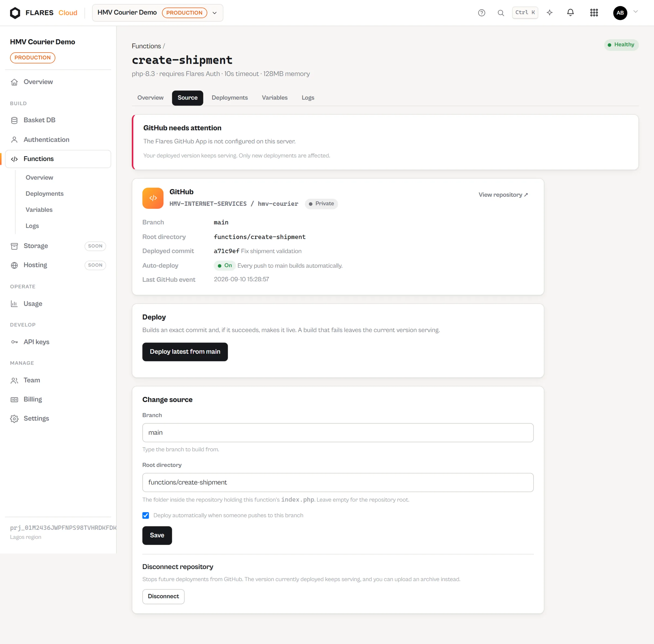Open API keys in the sidebar
Image resolution: width=654 pixels, height=644 pixels.
click(58, 342)
